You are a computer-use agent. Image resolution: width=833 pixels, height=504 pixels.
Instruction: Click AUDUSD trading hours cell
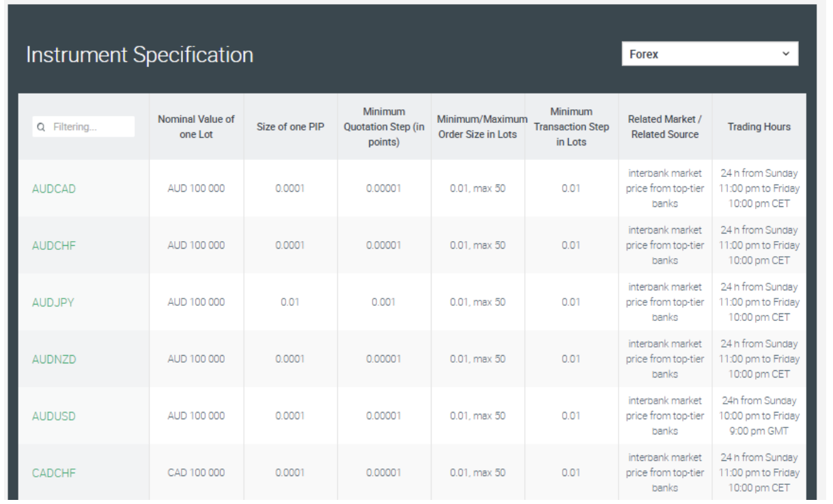pos(759,416)
